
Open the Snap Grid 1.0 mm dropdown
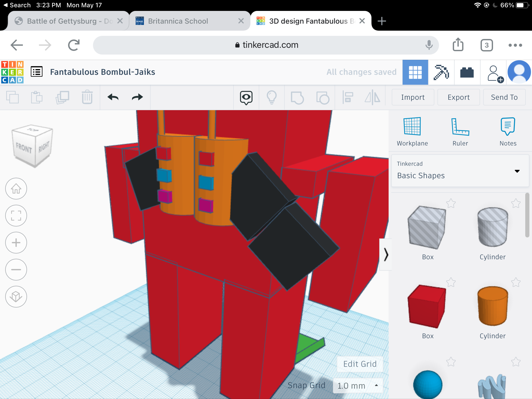tap(358, 386)
